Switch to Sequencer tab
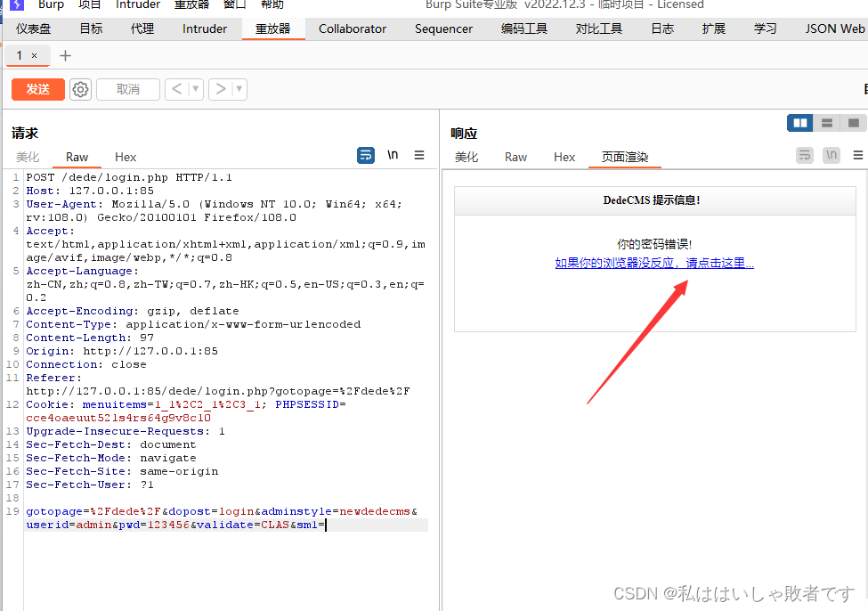The height and width of the screenshot is (611, 868). click(444, 29)
